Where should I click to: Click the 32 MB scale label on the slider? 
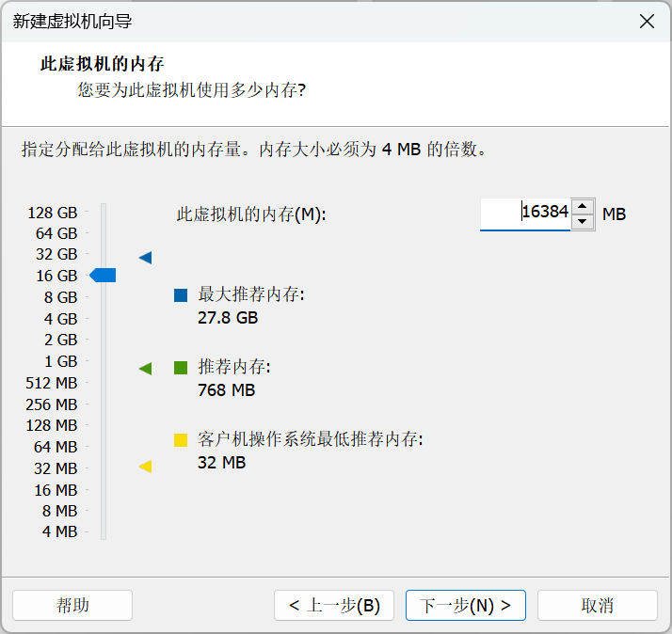[56, 468]
